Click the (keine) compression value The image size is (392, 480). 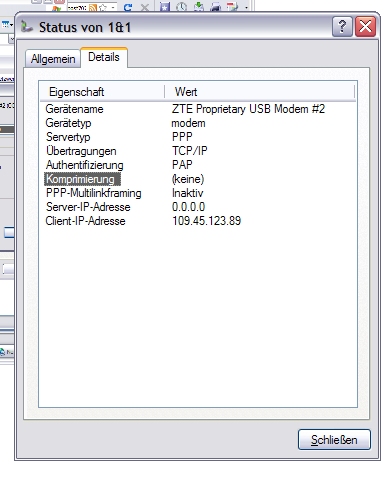(188, 179)
